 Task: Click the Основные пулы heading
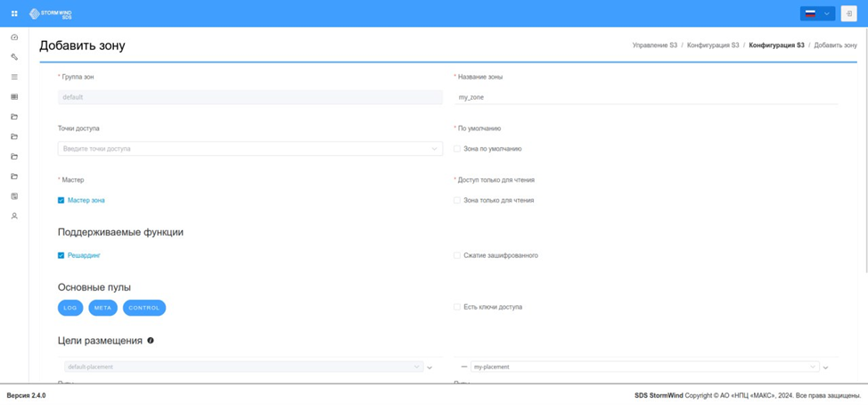[x=94, y=287]
